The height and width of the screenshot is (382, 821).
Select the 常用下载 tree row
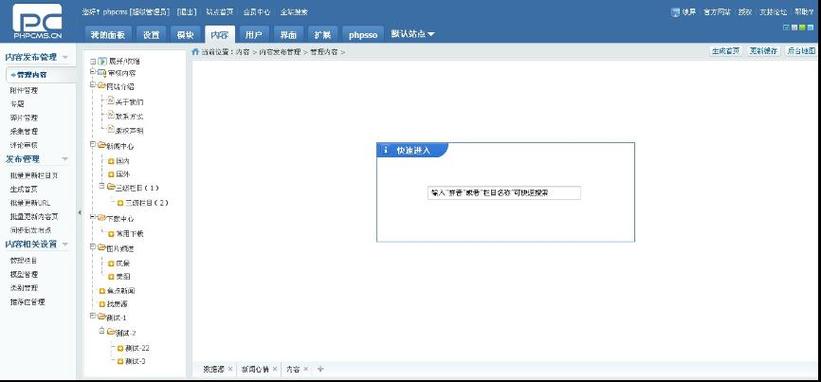point(125,233)
